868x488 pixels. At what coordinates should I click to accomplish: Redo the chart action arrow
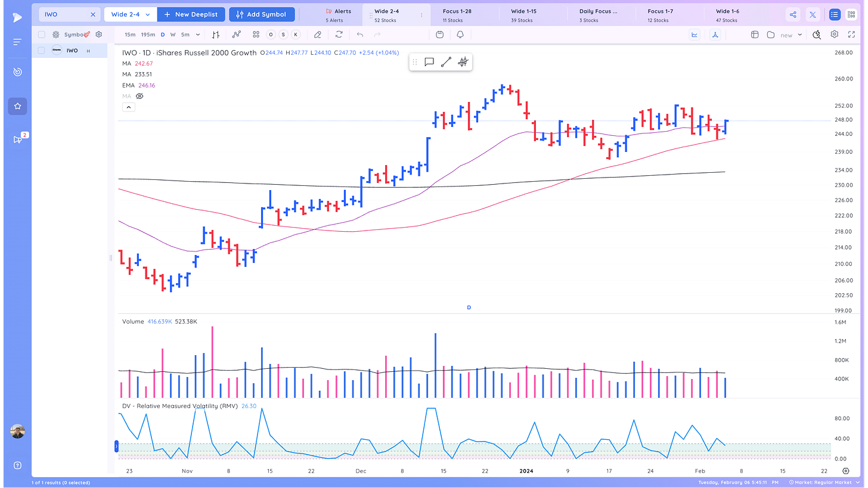tap(377, 35)
